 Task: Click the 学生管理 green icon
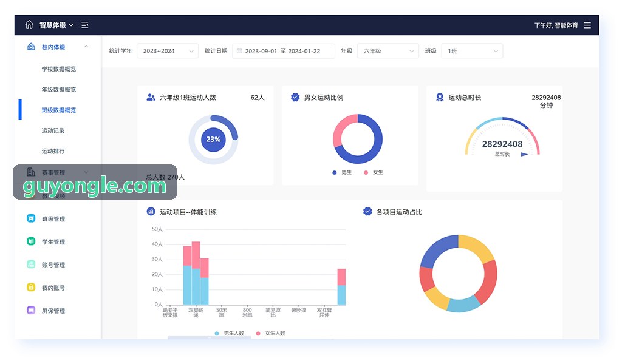31,241
